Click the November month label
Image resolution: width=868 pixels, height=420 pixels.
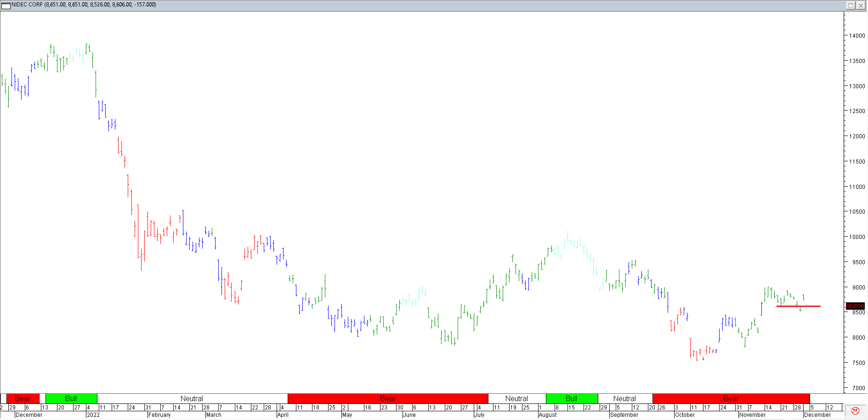(752, 415)
